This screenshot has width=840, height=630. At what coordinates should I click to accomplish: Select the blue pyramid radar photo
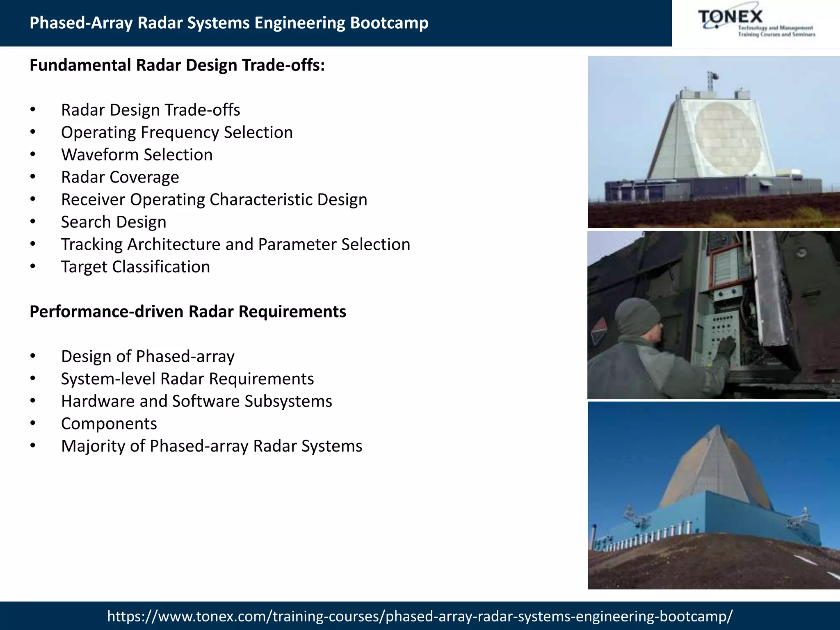(713, 495)
